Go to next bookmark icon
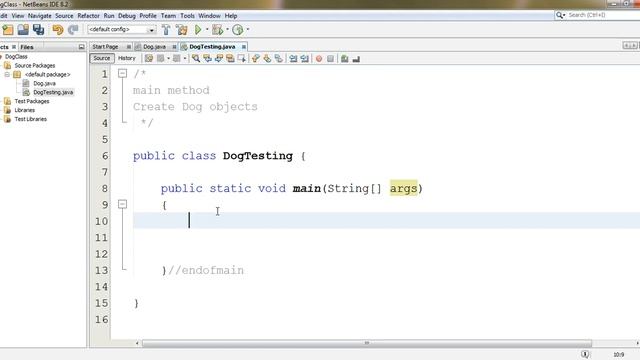 [267, 59]
